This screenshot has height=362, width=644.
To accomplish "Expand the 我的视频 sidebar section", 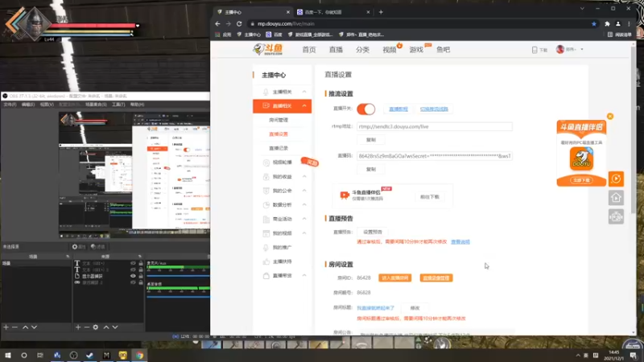I will (x=304, y=232).
